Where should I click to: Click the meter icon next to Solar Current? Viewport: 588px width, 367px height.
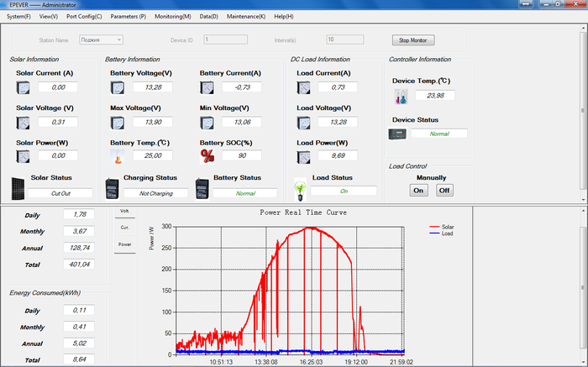click(x=23, y=87)
